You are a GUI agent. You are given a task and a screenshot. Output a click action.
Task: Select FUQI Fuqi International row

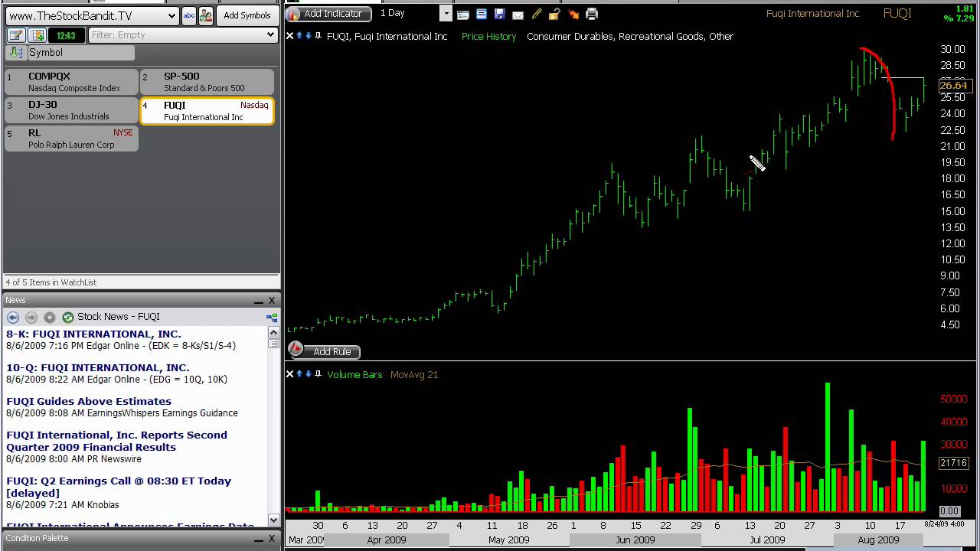click(x=207, y=110)
